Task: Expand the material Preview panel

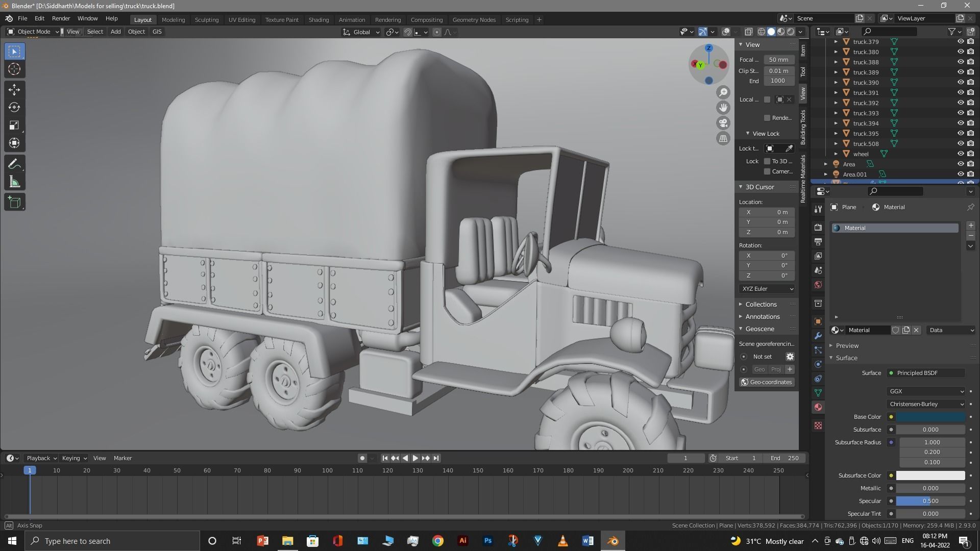Action: [x=847, y=346]
